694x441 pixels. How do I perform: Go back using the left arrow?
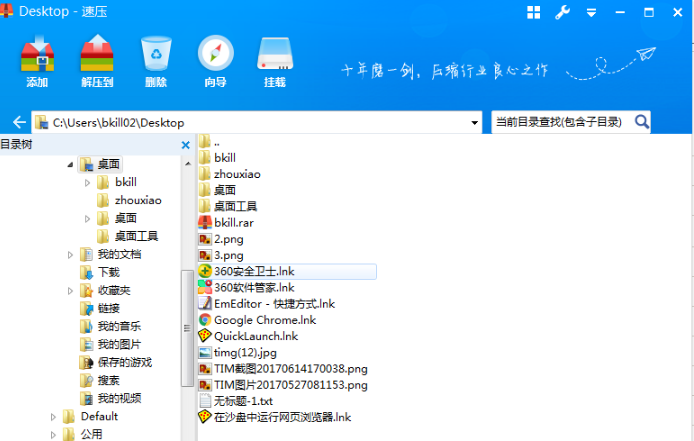pyautogui.click(x=19, y=122)
